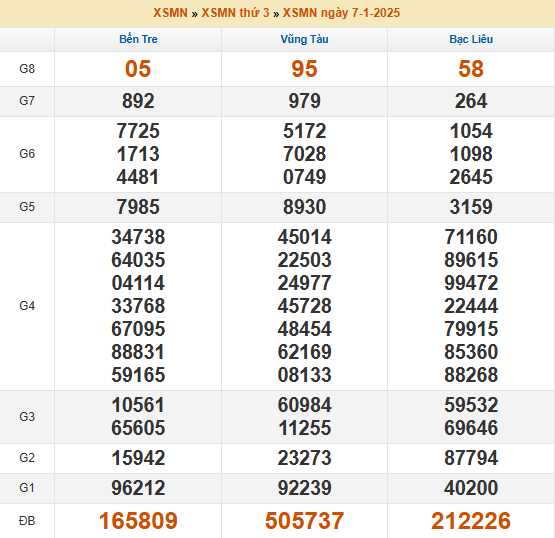This screenshot has width=555, height=538.
Task: Open the XSMN breadcrumb link
Action: tap(170, 13)
